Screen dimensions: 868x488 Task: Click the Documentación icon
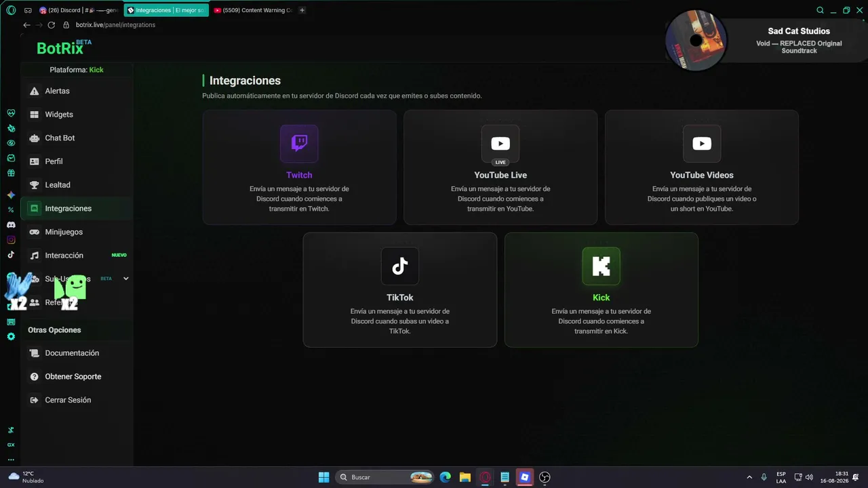pyautogui.click(x=34, y=353)
